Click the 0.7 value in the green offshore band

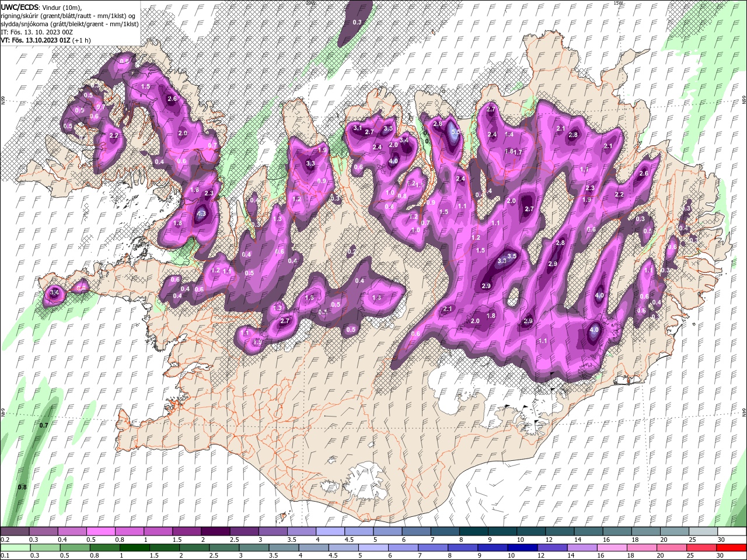click(44, 425)
